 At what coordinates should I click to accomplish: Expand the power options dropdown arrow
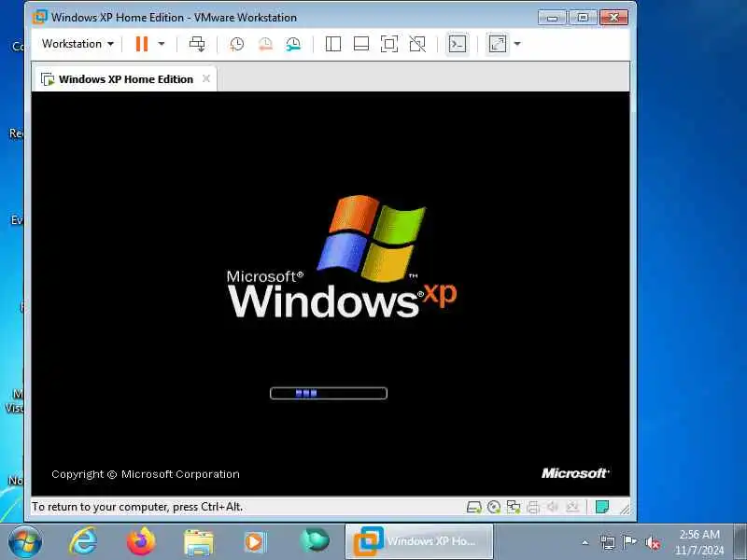(x=162, y=44)
